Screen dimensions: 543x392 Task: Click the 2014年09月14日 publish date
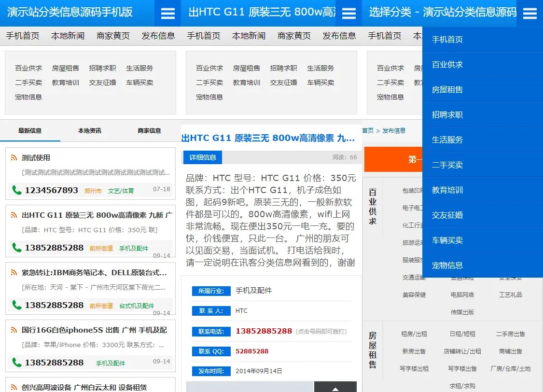pos(259,371)
